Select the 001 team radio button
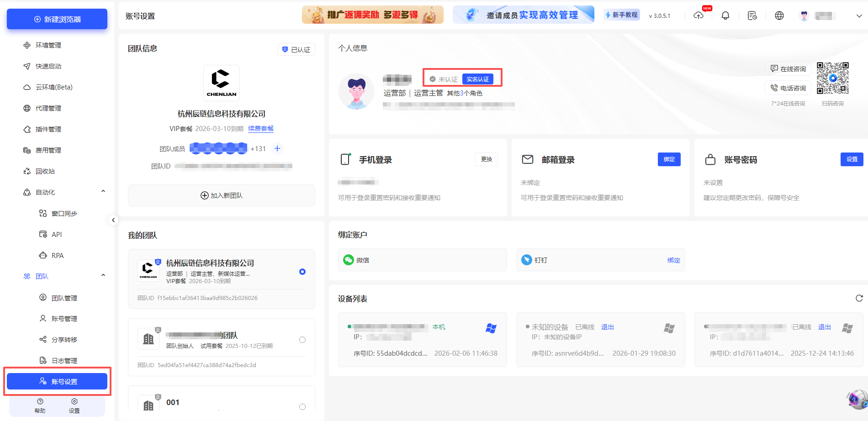 [x=302, y=406]
